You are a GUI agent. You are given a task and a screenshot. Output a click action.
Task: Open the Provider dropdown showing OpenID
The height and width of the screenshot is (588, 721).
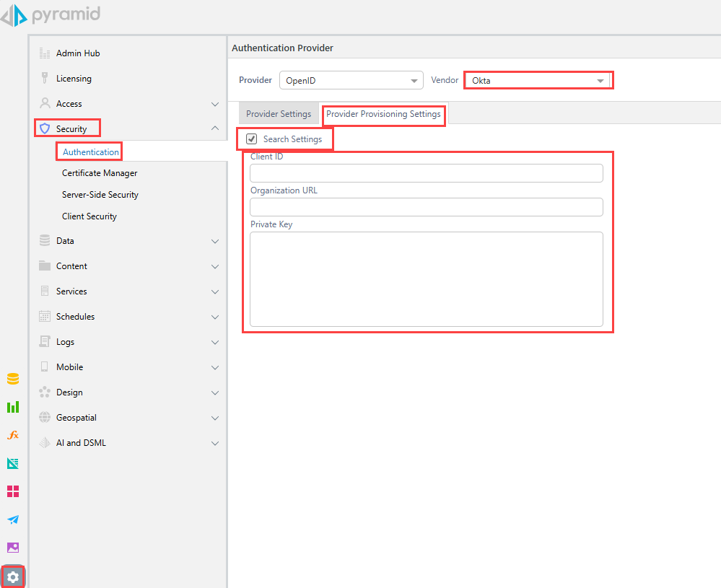point(351,80)
